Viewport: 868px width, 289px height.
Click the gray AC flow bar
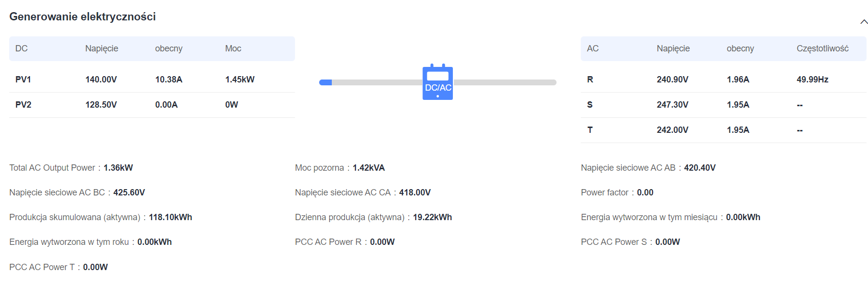(505, 82)
